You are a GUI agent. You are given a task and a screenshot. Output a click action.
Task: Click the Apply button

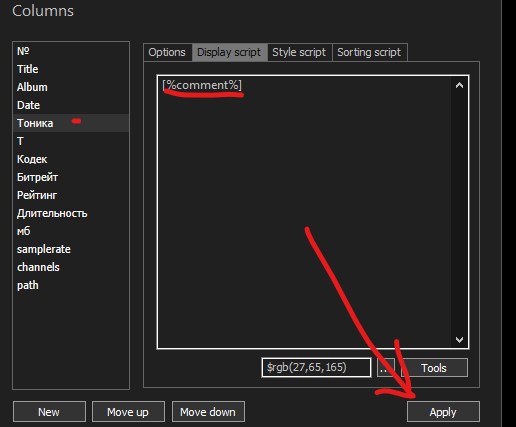443,412
